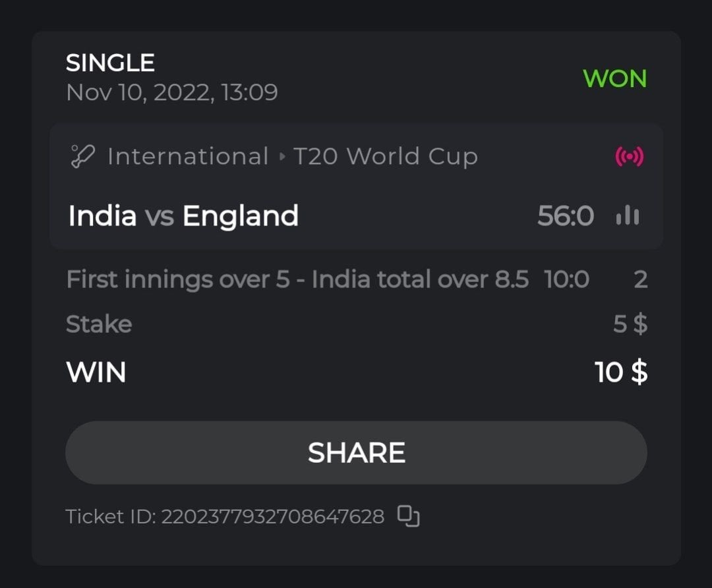Click the Nov 10, 2022 bet date
The width and height of the screenshot is (712, 588).
[171, 92]
